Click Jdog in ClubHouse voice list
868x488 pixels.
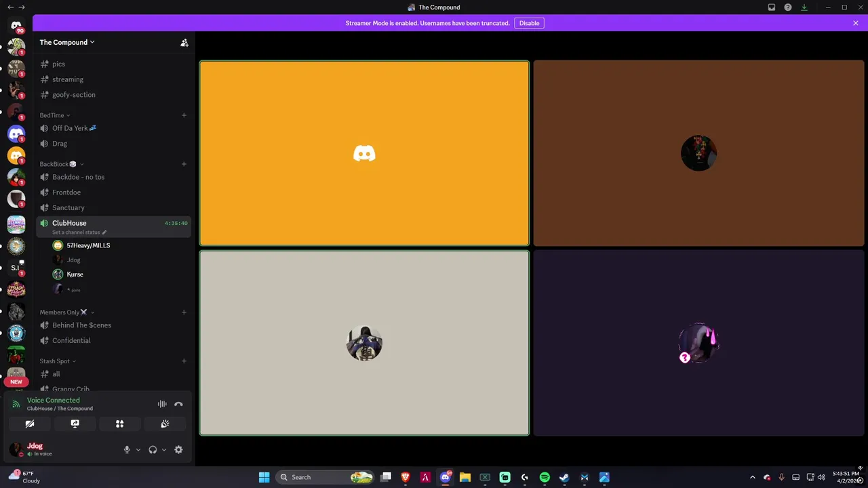(119, 260)
